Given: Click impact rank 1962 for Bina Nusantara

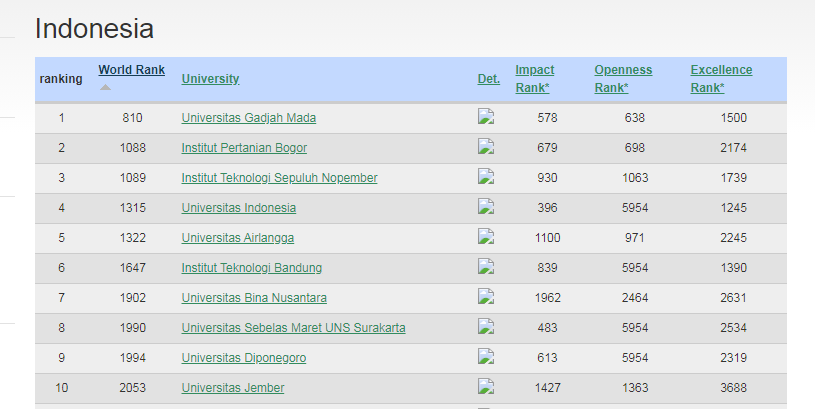Looking at the screenshot, I should click(547, 298).
